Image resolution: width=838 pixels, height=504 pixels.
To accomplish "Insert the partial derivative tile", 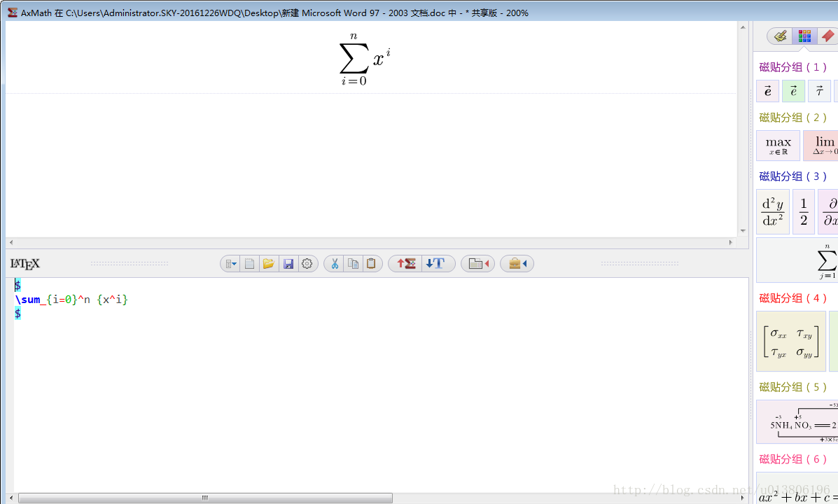I will pyautogui.click(x=829, y=211).
